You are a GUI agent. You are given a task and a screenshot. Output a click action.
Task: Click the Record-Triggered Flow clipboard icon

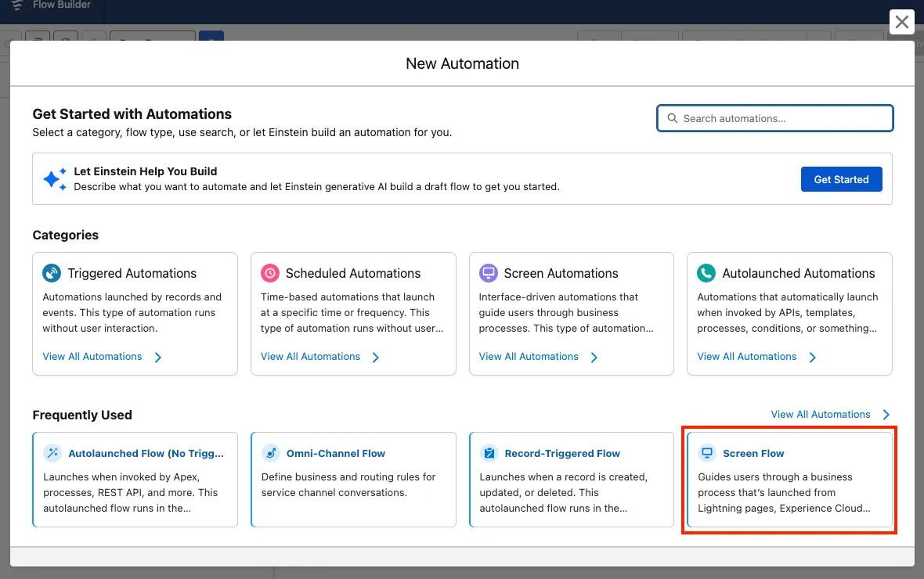489,453
